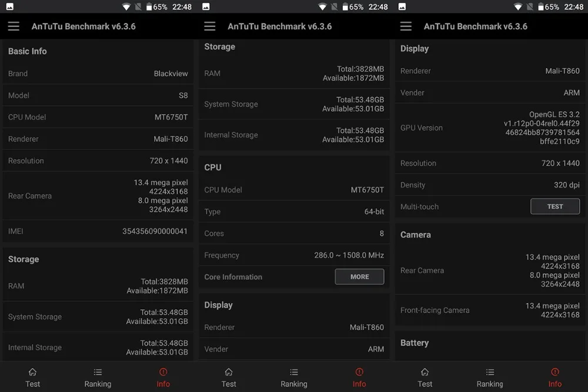Tap image notification icon in middle status bar
Screen dimensions: 588x392
tap(206, 6)
